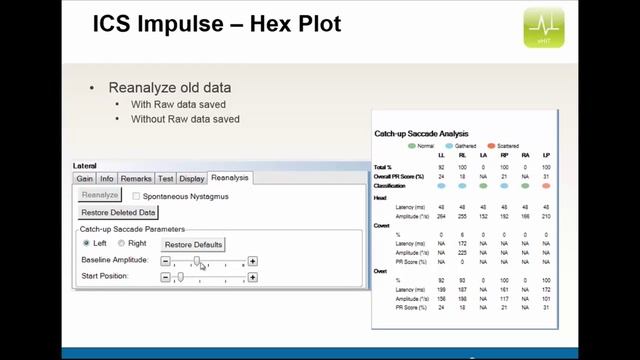Click the Catch-up Saccade Parameters group label

[132, 229]
